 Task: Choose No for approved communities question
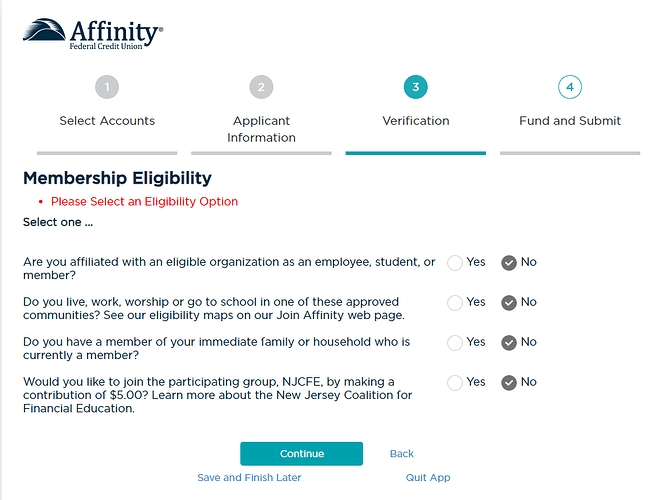[x=509, y=303]
